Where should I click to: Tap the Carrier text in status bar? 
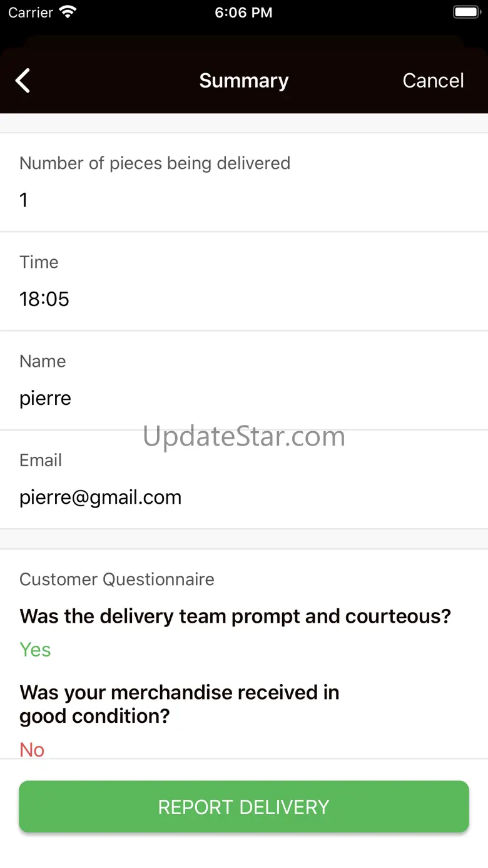click(31, 13)
